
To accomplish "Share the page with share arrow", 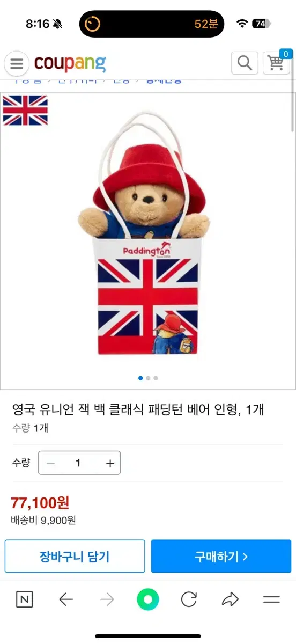I will click(230, 599).
